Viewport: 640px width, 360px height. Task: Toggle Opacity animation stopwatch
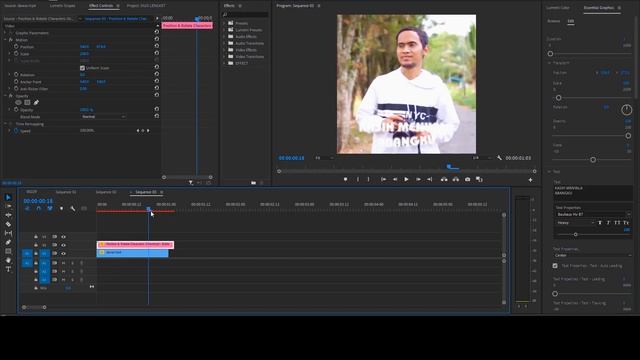[16, 110]
